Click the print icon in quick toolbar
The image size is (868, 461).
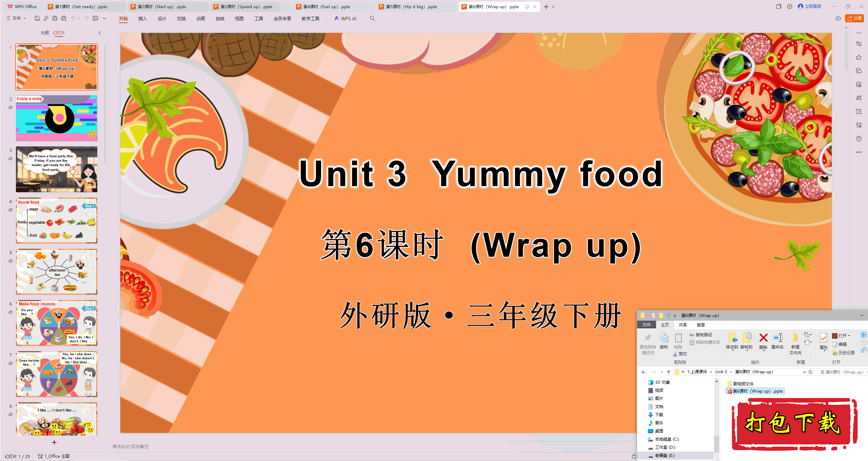point(55,18)
